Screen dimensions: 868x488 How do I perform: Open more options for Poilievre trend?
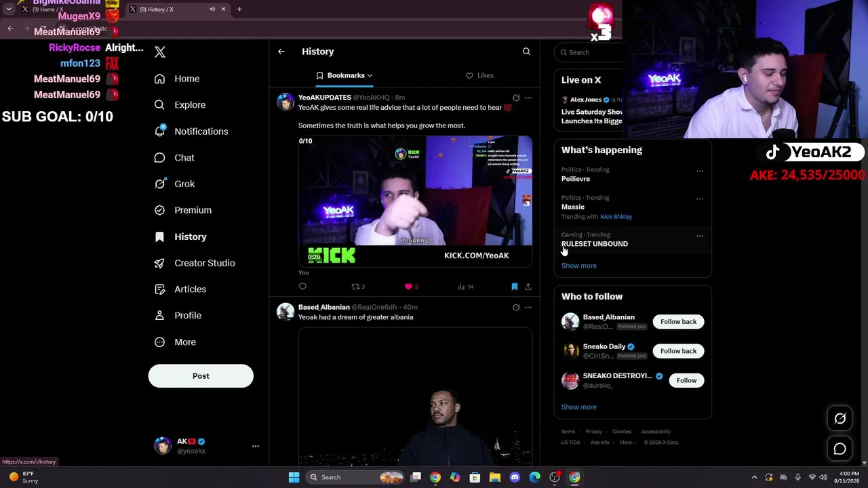[x=700, y=171]
